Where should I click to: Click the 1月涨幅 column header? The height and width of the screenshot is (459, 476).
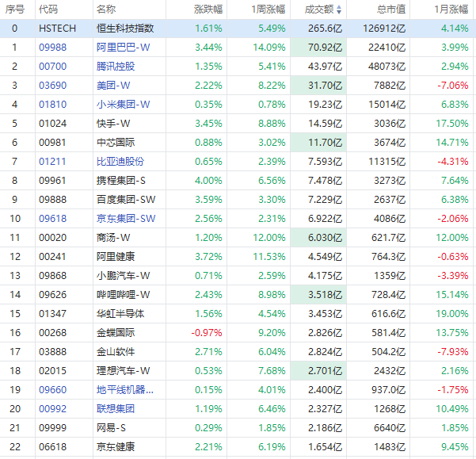pyautogui.click(x=451, y=10)
